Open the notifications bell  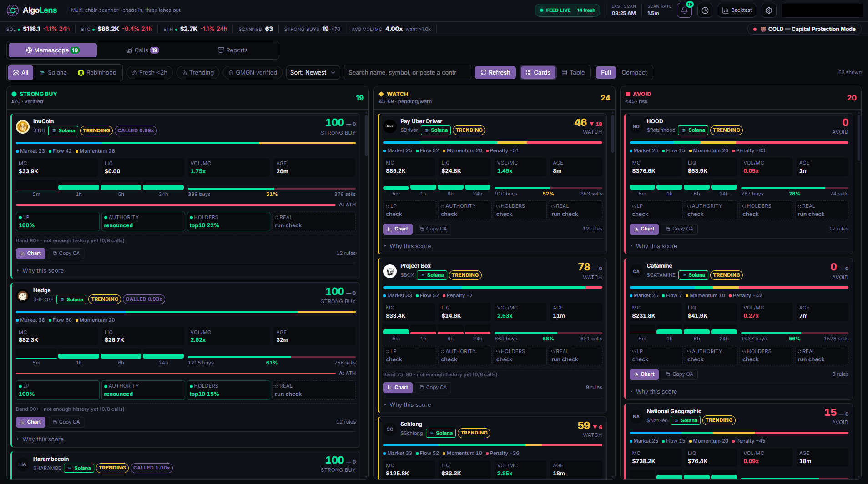click(684, 10)
